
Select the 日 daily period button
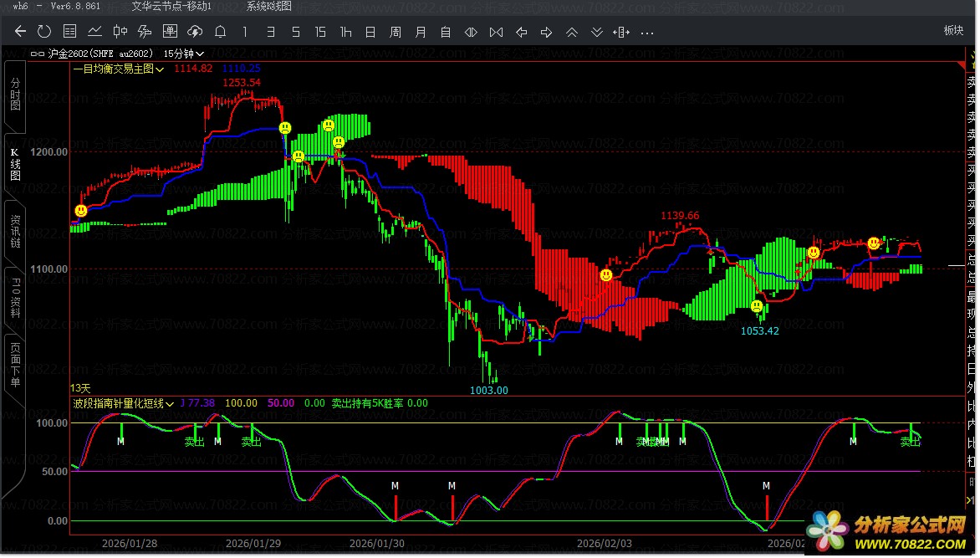pos(370,33)
